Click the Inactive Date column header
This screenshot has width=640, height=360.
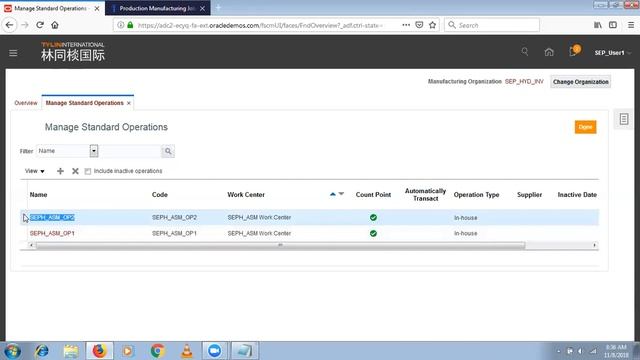click(577, 195)
